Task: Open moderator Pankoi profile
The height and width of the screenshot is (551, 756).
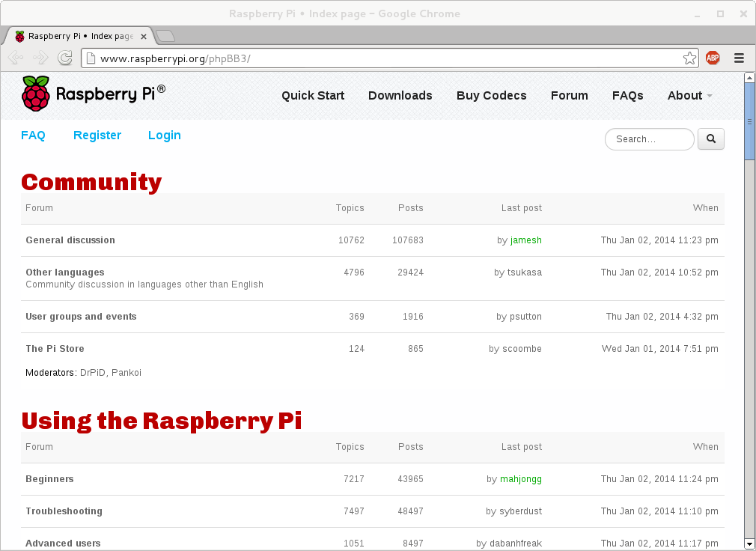Action: point(126,373)
